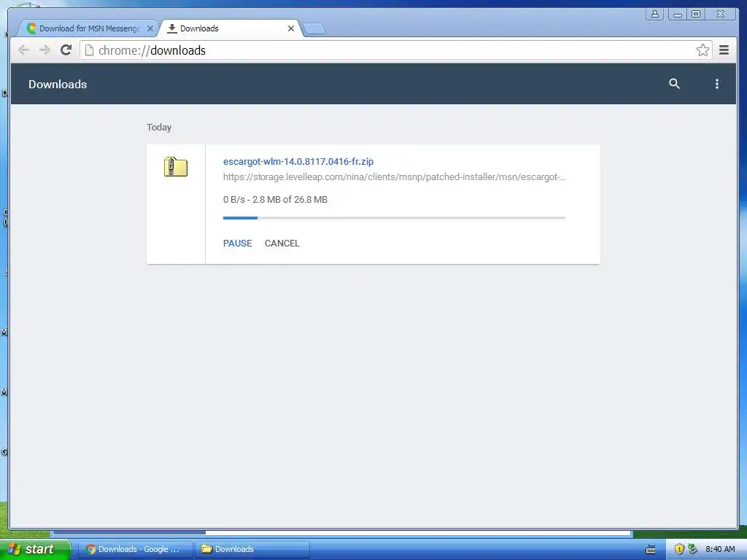Viewport: 747px width, 560px height.
Task: Click the browser back arrow
Action: click(x=23, y=50)
